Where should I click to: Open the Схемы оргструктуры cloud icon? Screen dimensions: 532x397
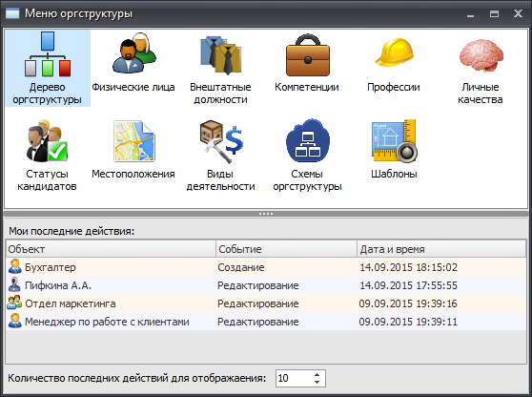click(307, 140)
